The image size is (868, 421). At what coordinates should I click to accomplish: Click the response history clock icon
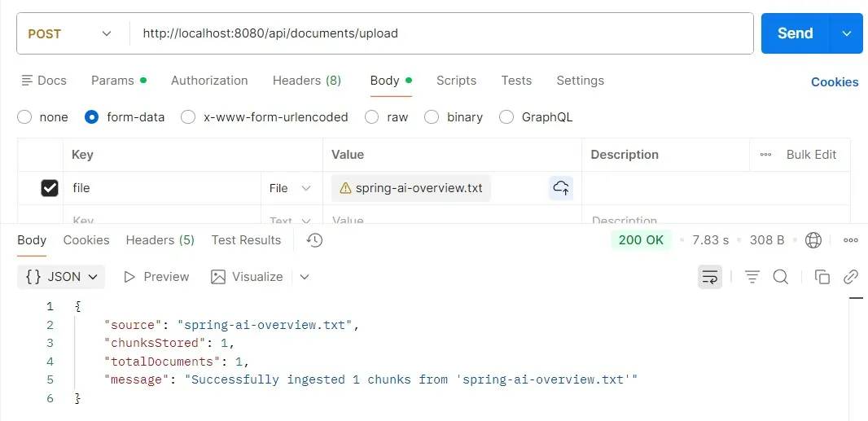(315, 240)
